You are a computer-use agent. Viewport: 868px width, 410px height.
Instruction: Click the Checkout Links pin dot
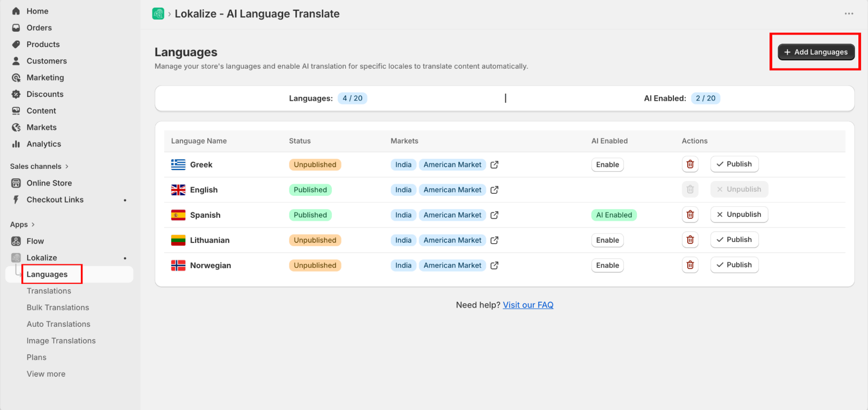[x=125, y=200]
